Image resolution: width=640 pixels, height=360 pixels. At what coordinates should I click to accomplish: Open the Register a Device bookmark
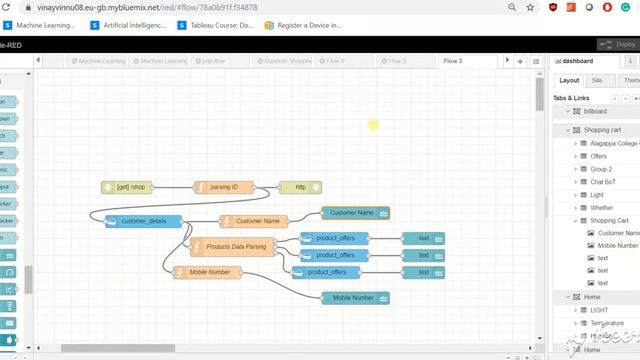(x=303, y=25)
